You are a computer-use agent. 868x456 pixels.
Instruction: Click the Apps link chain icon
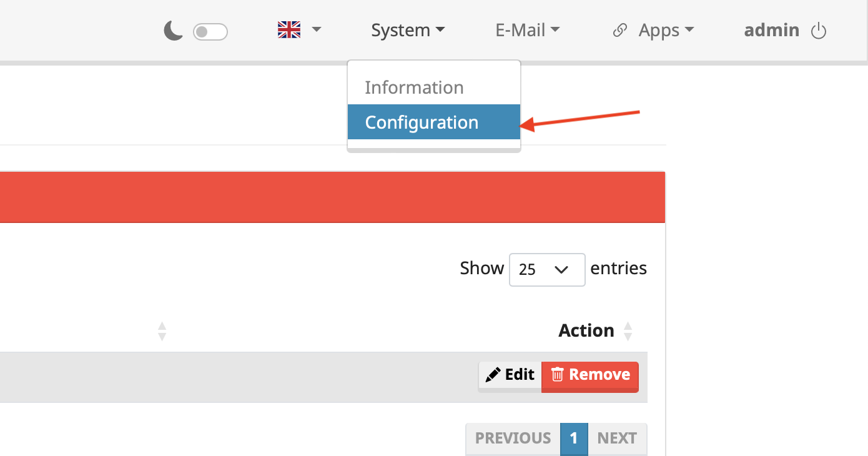pyautogui.click(x=619, y=30)
